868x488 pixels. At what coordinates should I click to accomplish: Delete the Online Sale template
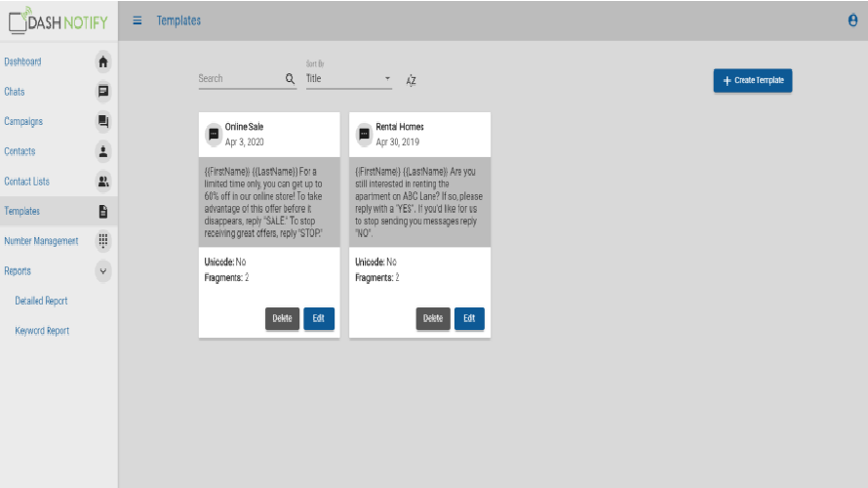[282, 318]
